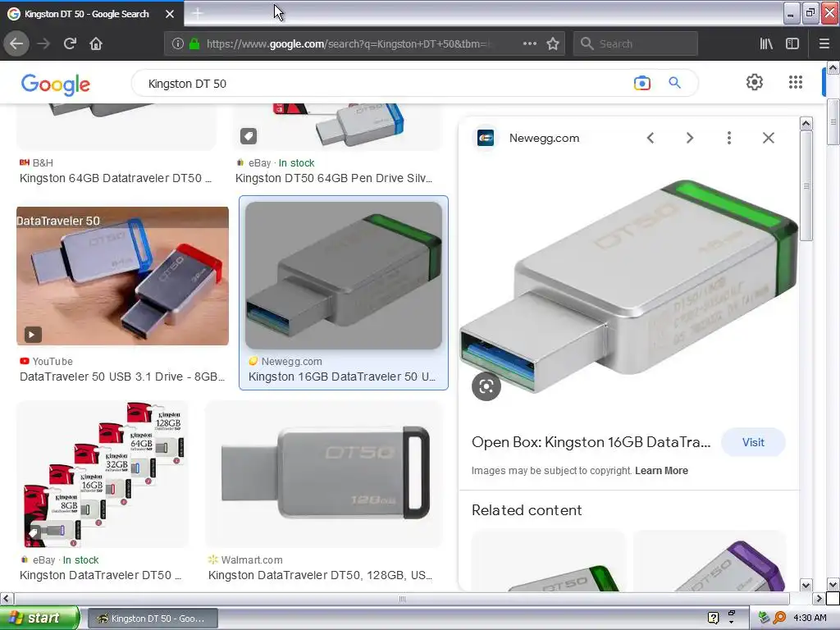840x630 pixels.
Task: Click the page vertical scrollbar down arrow
Action: pos(833,584)
